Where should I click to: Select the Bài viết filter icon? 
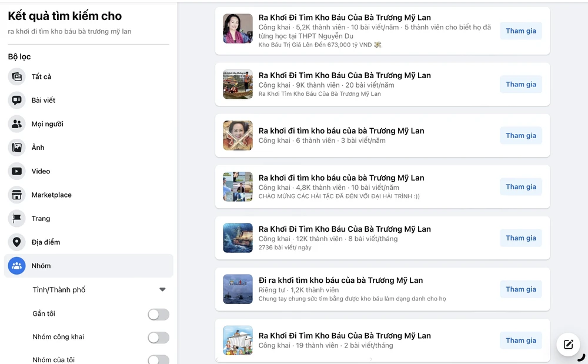tap(16, 101)
